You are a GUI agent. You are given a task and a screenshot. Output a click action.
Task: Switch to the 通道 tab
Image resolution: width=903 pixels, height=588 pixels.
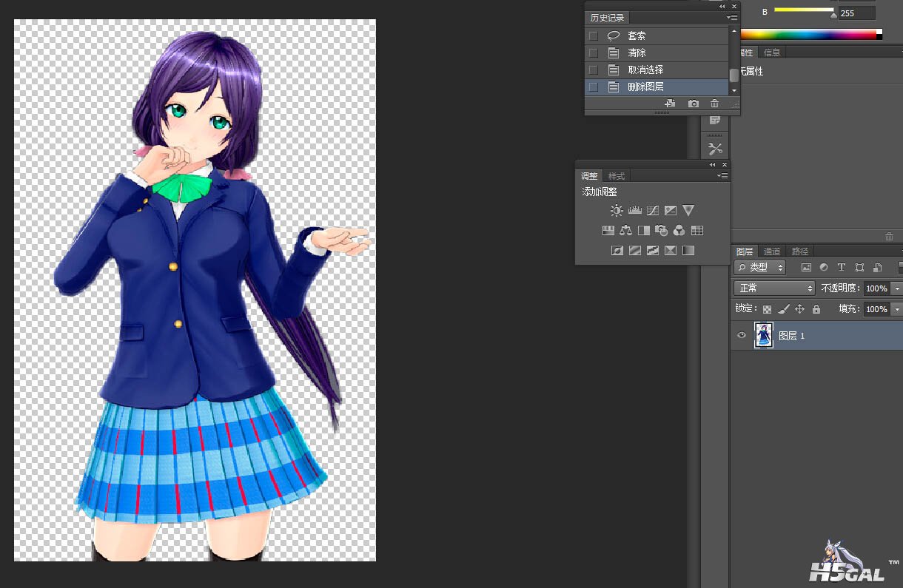(772, 251)
